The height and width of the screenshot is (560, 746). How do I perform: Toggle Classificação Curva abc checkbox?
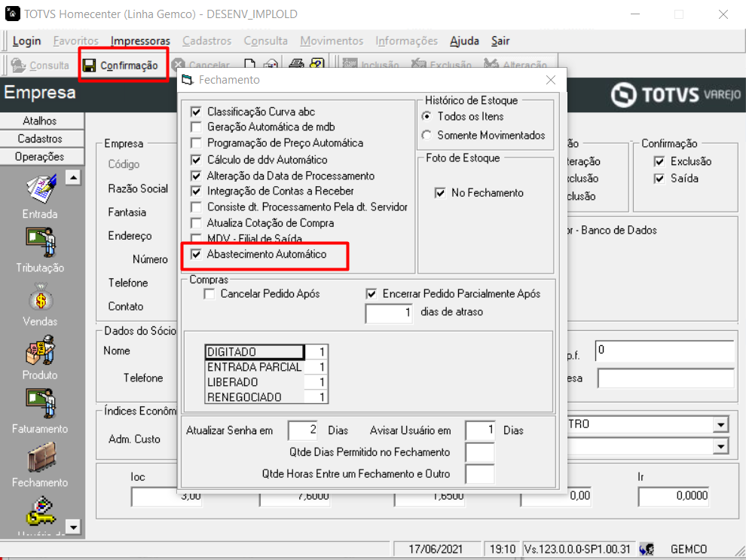coord(195,112)
